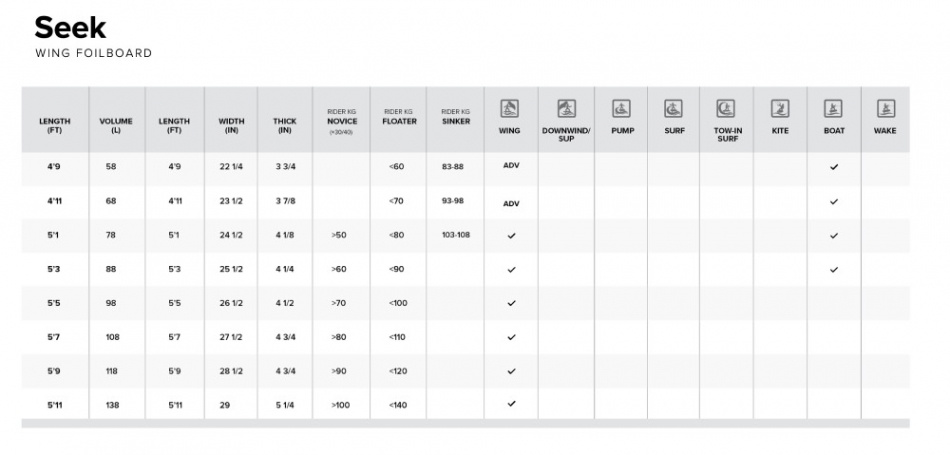Click the Wing checkmark in the 138 L row
This screenshot has height=455, width=950.
pyautogui.click(x=511, y=404)
